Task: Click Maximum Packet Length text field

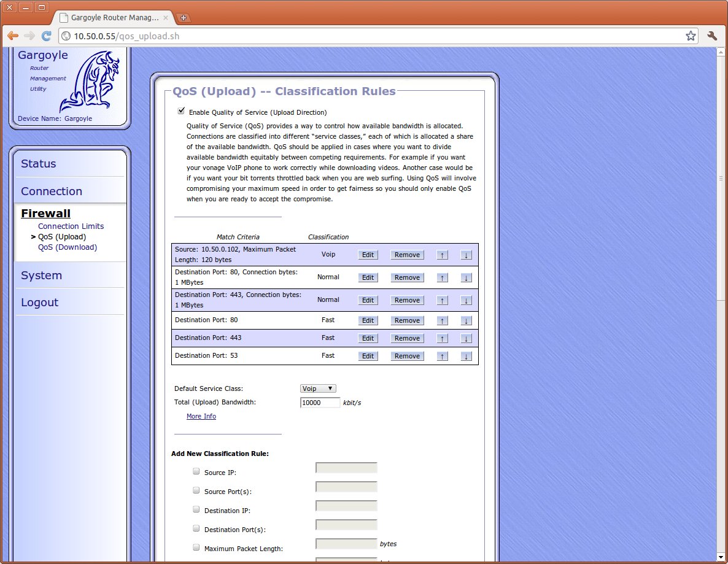Action: pyautogui.click(x=346, y=544)
